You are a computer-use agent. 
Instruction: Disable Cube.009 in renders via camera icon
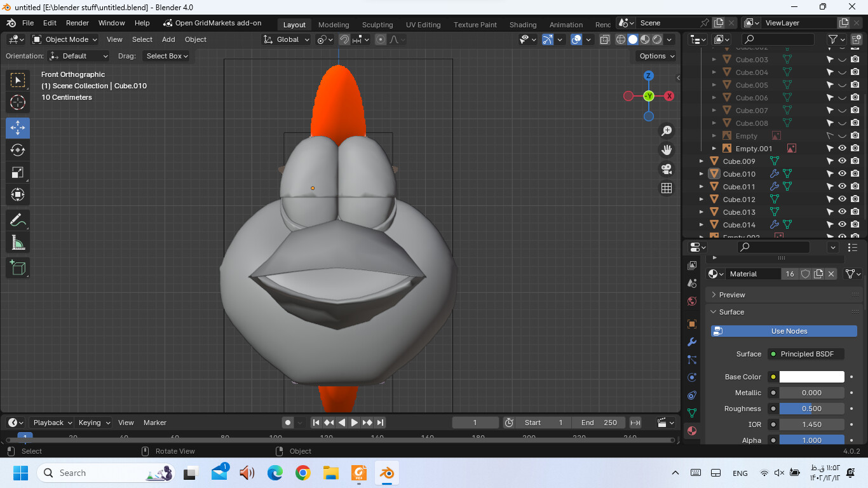[x=855, y=161]
